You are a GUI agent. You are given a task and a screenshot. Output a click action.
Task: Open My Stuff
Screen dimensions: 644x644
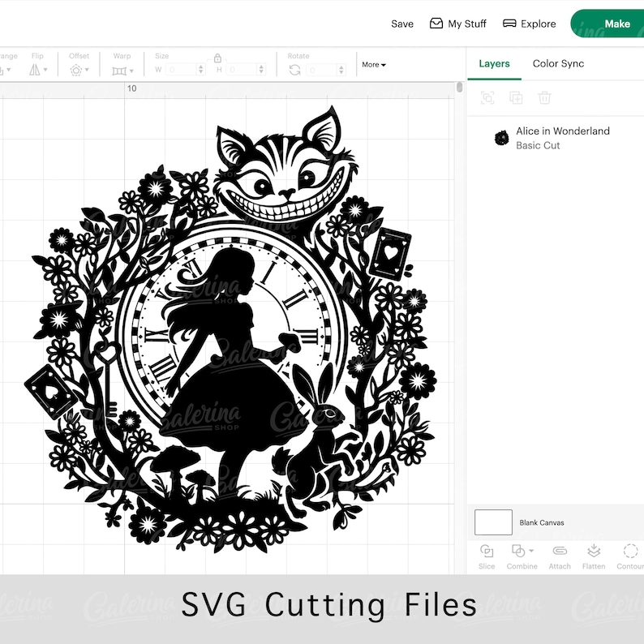458,24
